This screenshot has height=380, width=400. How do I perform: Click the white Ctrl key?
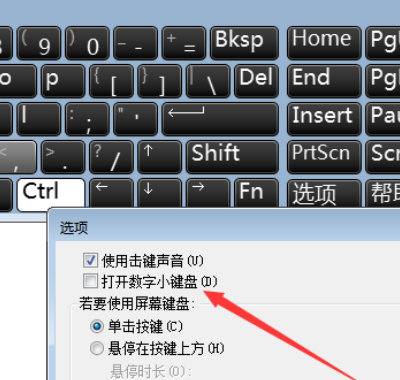(51, 195)
